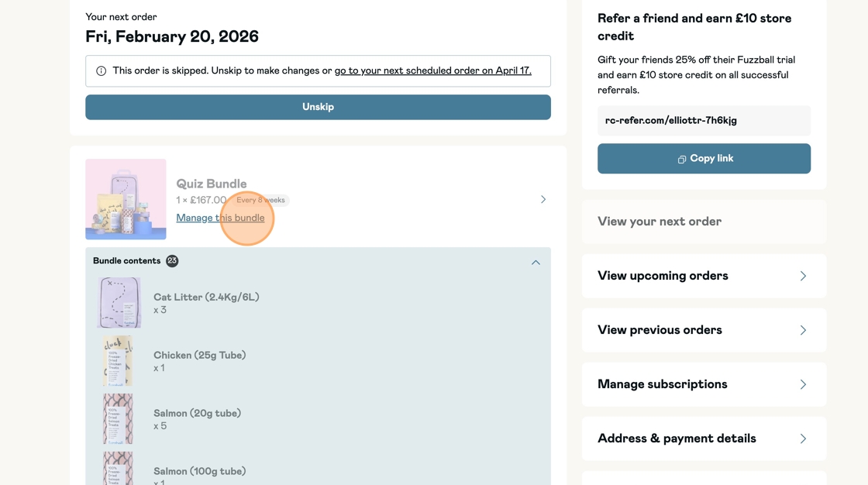
Task: Click the Copy link button
Action: click(x=704, y=158)
